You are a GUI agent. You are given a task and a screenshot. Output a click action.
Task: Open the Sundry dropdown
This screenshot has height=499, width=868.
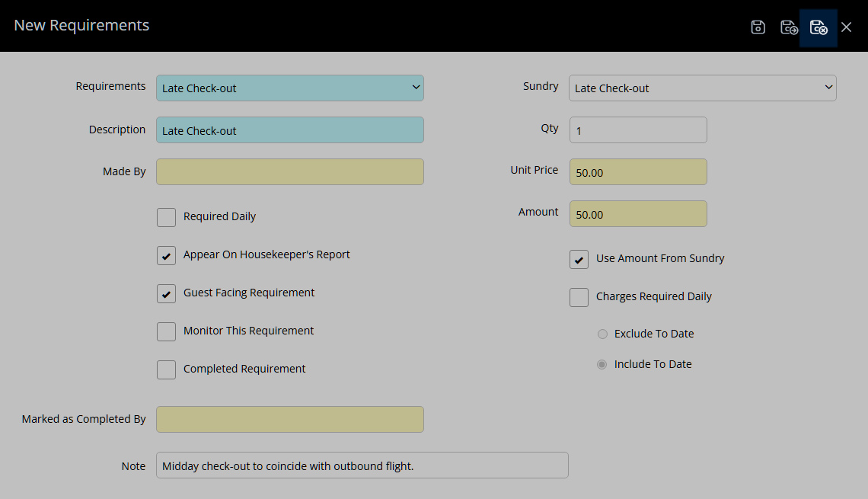(703, 88)
